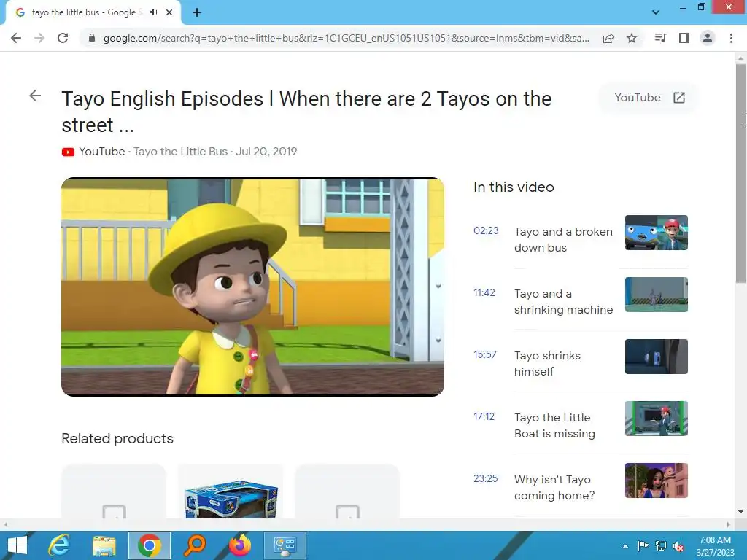Switch to Chrome in the taskbar

tap(149, 545)
